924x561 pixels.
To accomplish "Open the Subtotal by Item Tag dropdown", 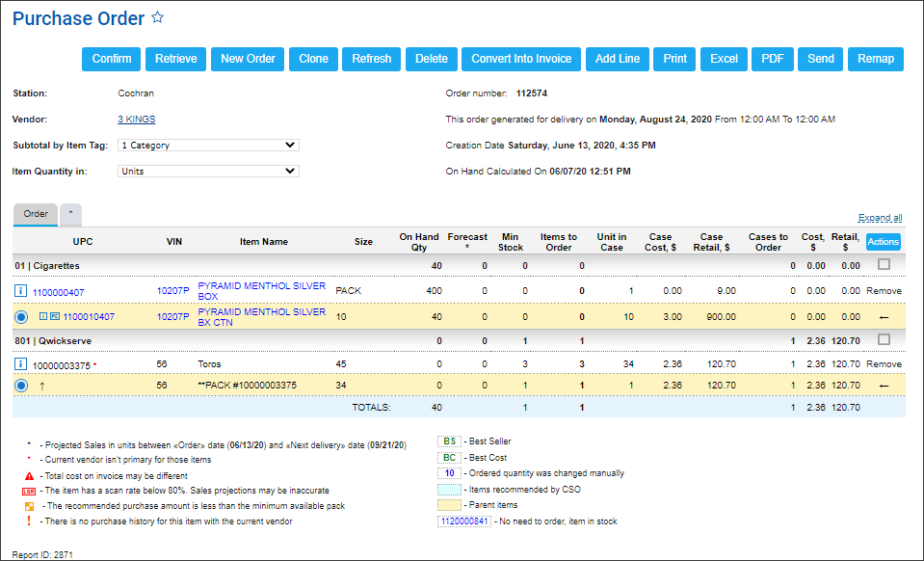I will tap(208, 146).
